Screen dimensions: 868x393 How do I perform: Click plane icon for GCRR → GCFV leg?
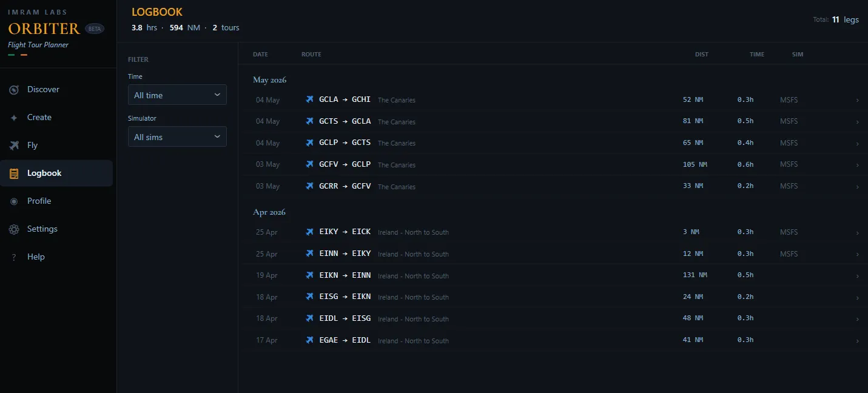tap(310, 186)
